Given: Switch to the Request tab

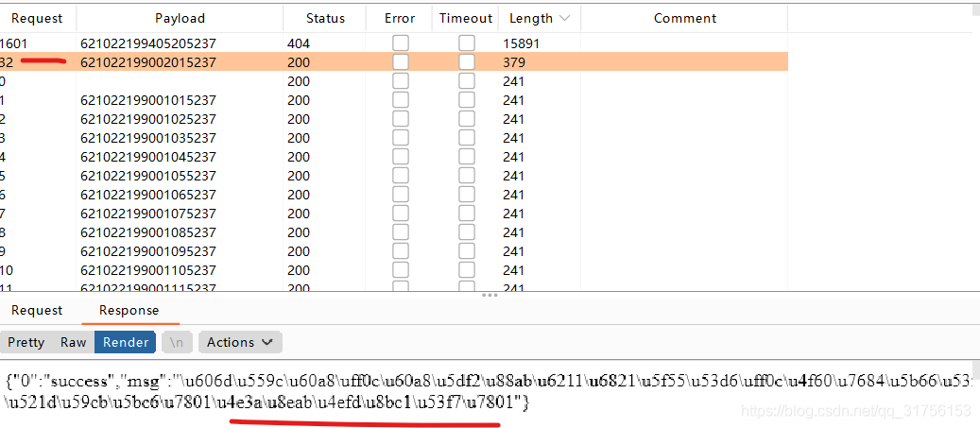Looking at the screenshot, I should 37,310.
